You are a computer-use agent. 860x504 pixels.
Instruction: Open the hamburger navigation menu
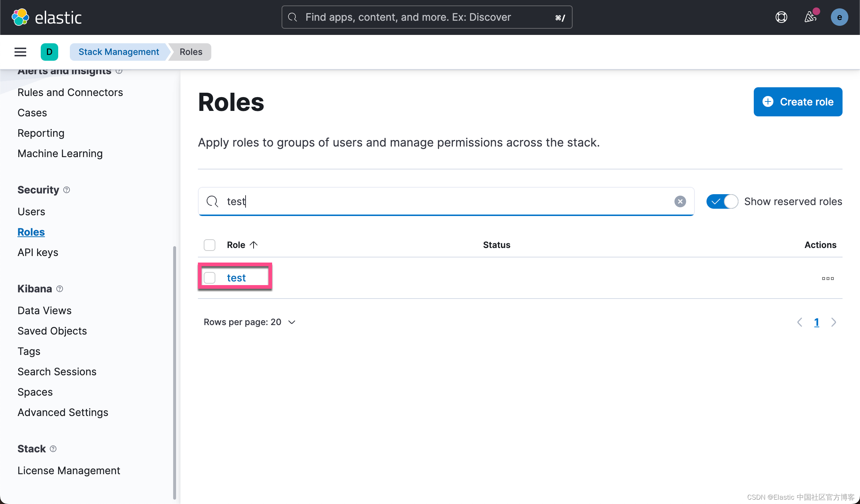point(20,52)
